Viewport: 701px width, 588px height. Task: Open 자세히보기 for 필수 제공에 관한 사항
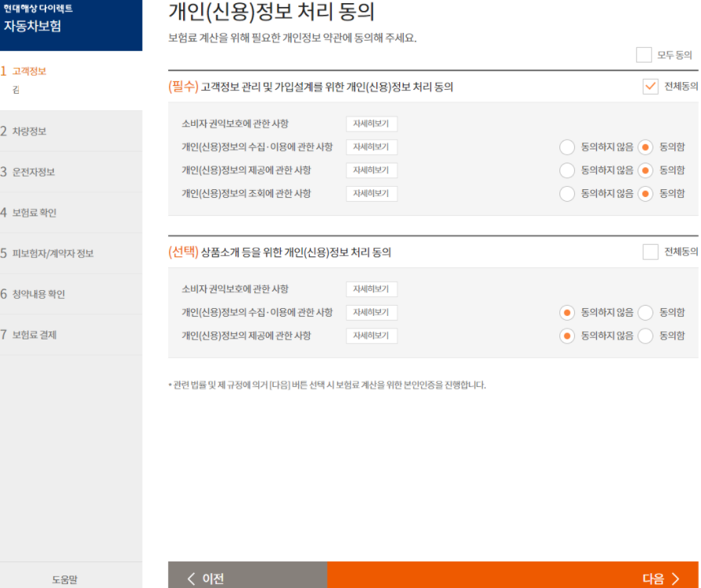tap(372, 170)
